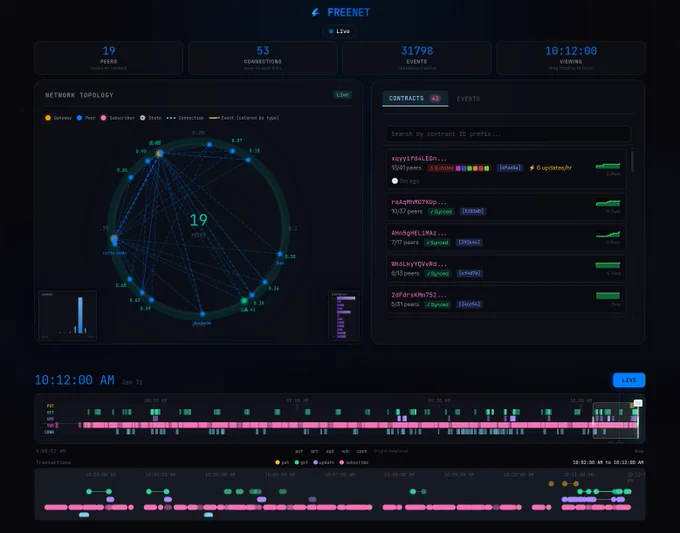Click the dotted Connection legend icon
The image size is (680, 533).
[x=171, y=118]
